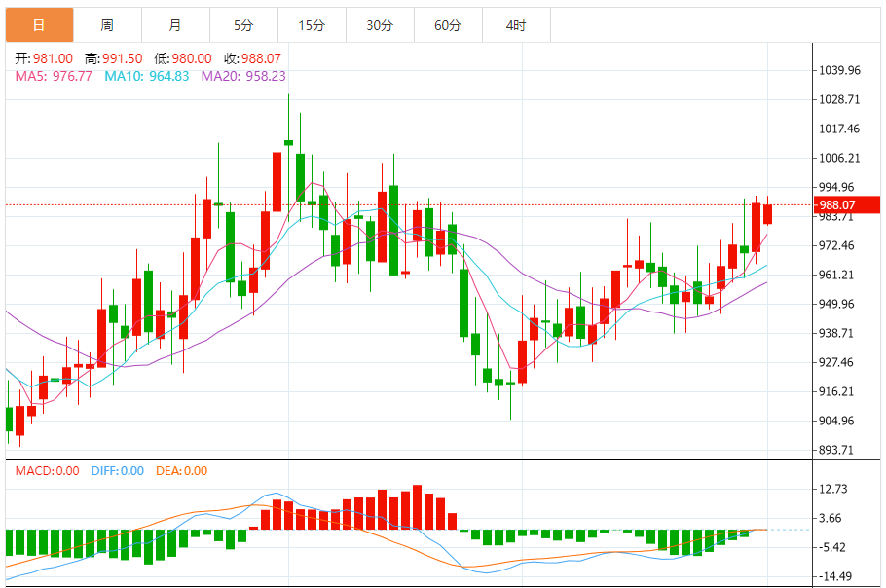Screen dimensions: 886x588
Task: Click the DEA:0.00 label
Action: point(181,470)
